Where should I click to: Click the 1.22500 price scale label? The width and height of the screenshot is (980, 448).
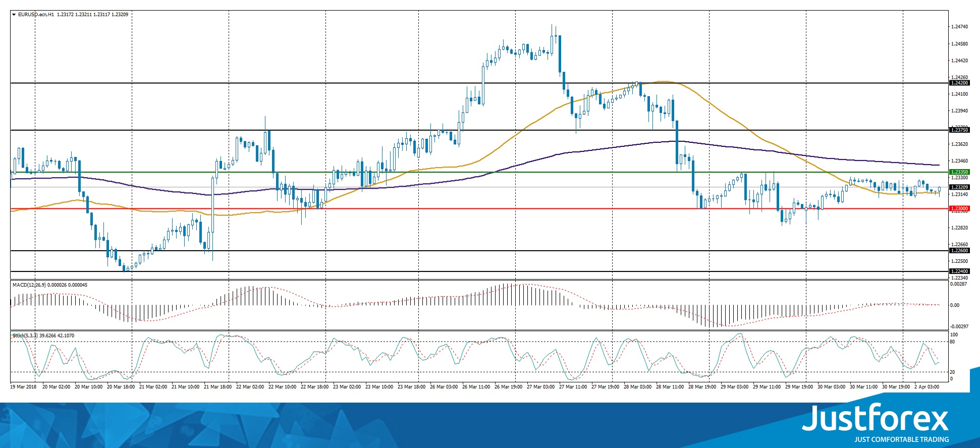959,261
